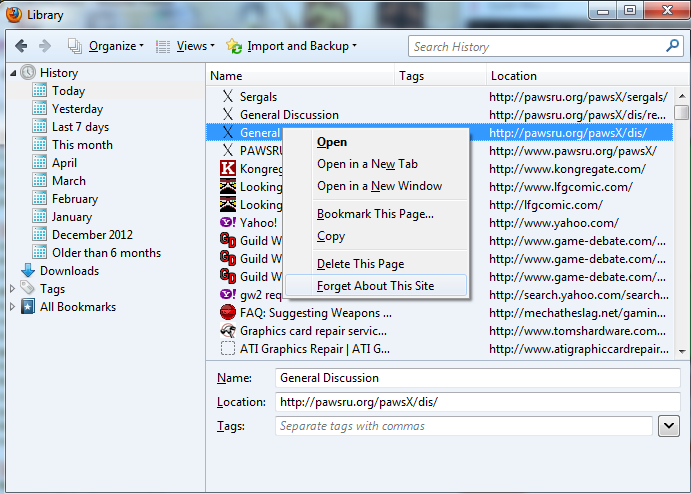Collapse the History tree node
The image size is (691, 494).
click(13, 73)
